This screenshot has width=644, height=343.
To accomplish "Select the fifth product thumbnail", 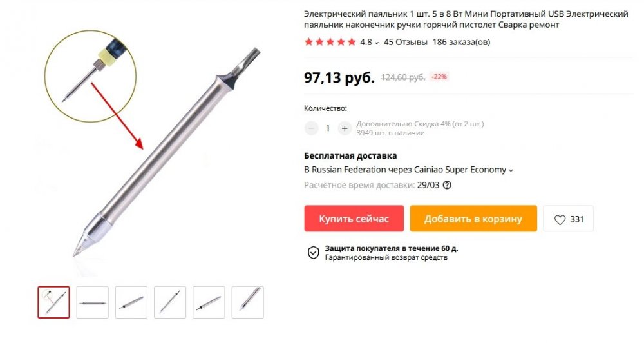I will [209, 302].
